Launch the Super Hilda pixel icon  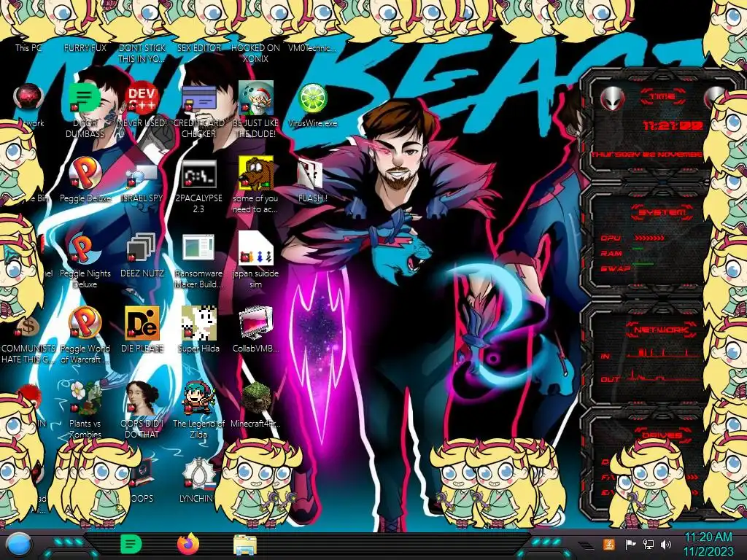[198, 323]
